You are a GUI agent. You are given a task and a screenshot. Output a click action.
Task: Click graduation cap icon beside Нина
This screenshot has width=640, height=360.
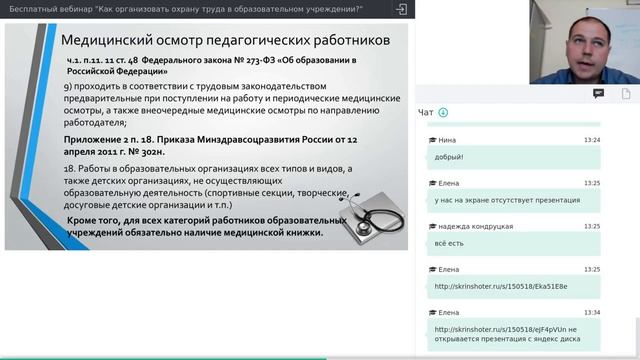point(432,140)
